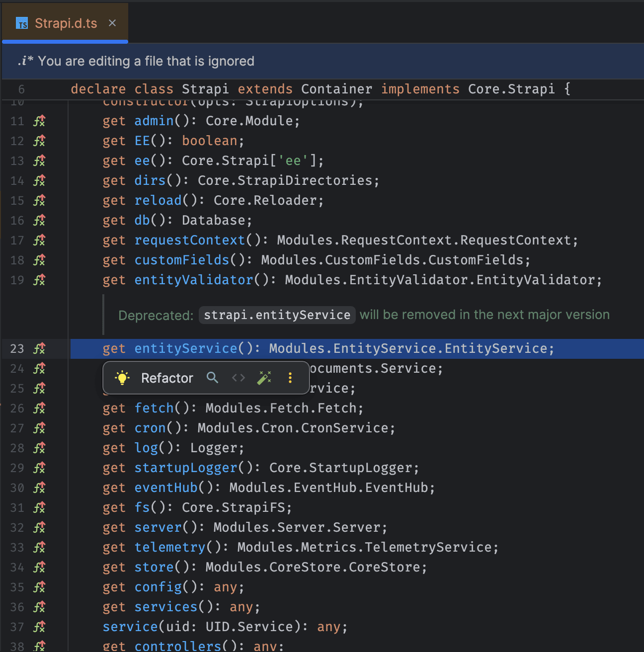Click the telemetry getter name
The width and height of the screenshot is (644, 652).
pos(170,547)
